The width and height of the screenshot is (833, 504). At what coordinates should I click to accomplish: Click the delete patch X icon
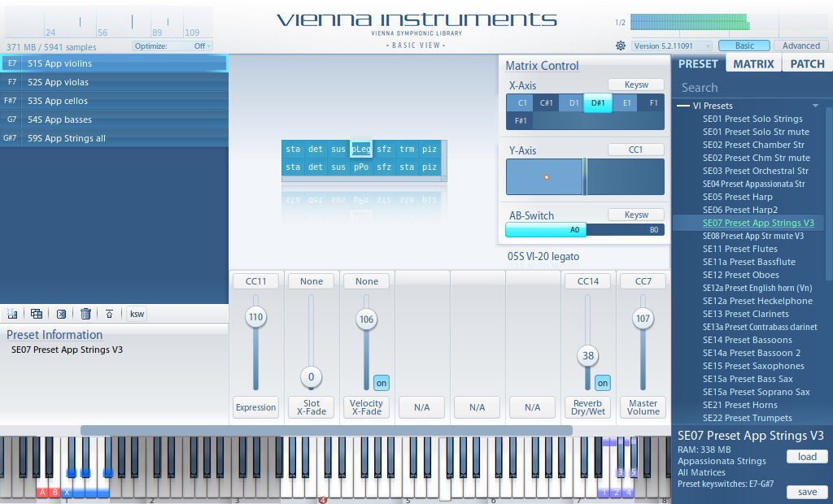62,314
